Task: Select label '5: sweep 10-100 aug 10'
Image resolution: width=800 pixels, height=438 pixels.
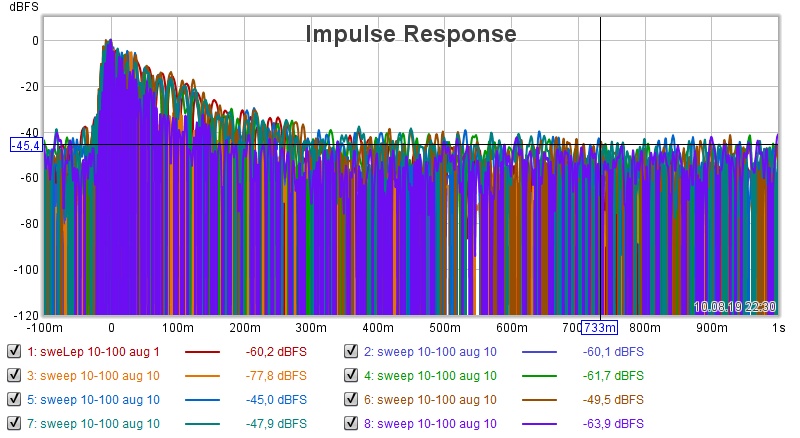Action: click(93, 400)
